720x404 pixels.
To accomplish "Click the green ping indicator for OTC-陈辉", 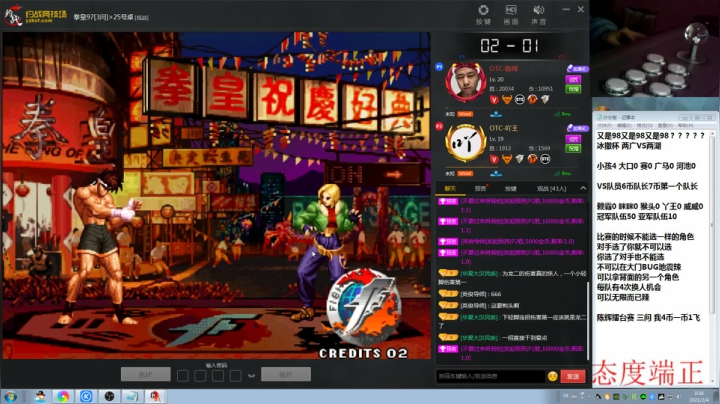I will [x=562, y=114].
